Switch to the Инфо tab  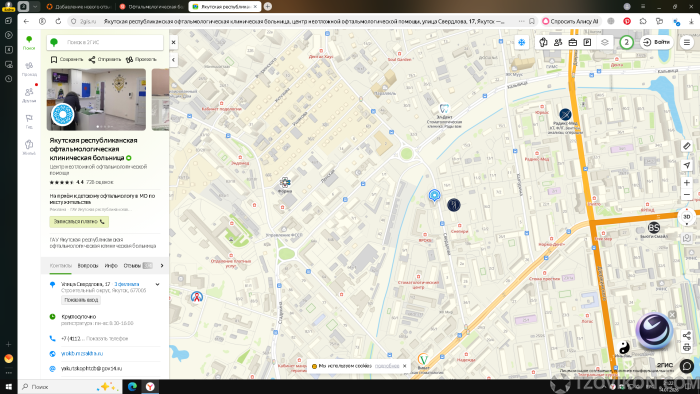[x=111, y=265]
